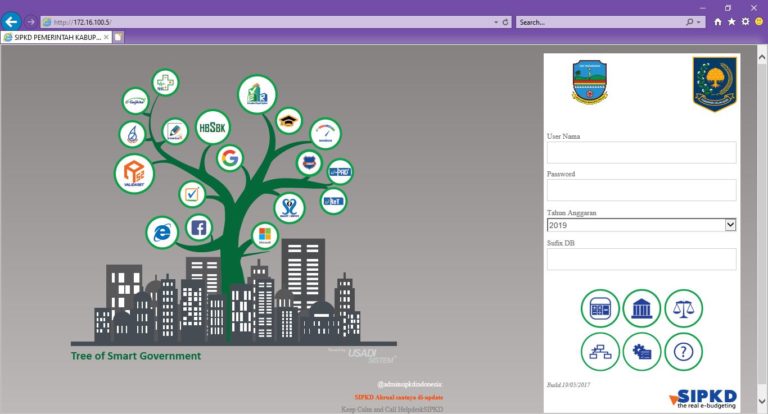The height and width of the screenshot is (414, 768).
Task: Click the Keep Calm and Call Helpdesk text
Action: click(392, 409)
